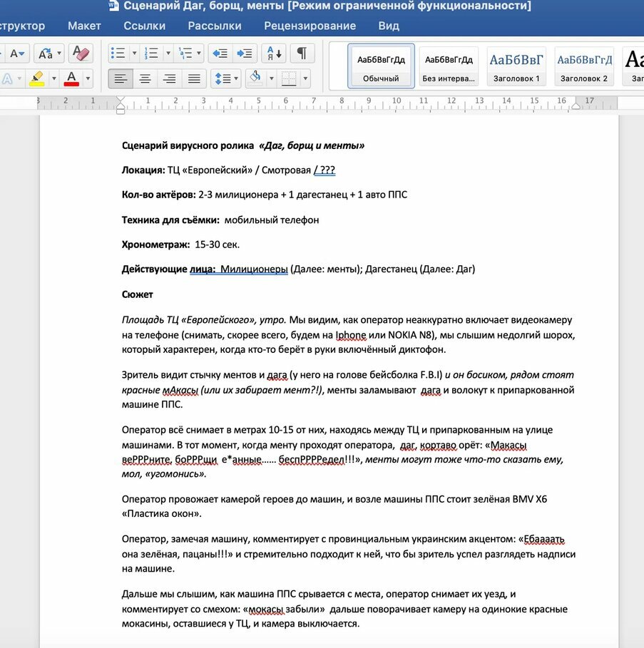This screenshot has width=644, height=648.
Task: Increase the paragraph indent
Action: [x=245, y=53]
